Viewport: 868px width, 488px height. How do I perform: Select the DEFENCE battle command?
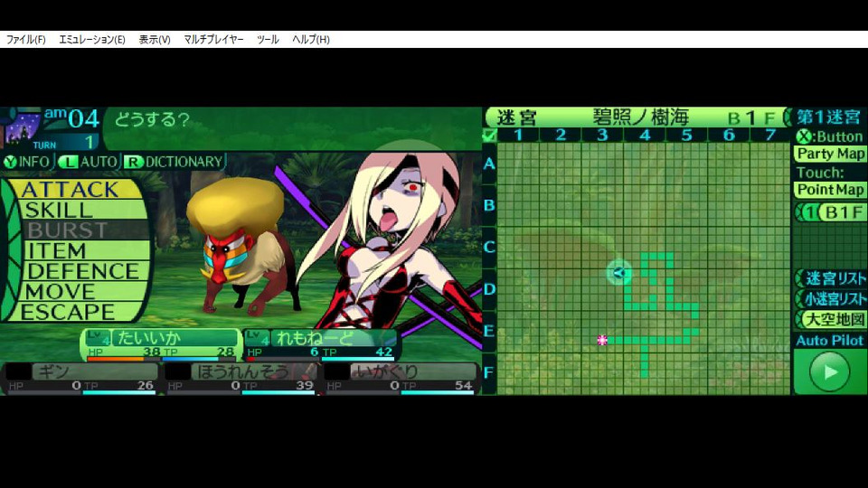[86, 271]
